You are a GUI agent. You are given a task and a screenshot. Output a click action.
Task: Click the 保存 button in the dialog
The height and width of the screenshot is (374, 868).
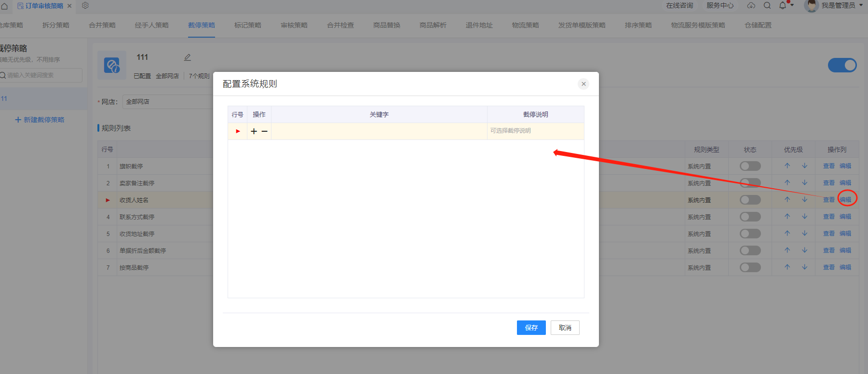(x=531, y=328)
